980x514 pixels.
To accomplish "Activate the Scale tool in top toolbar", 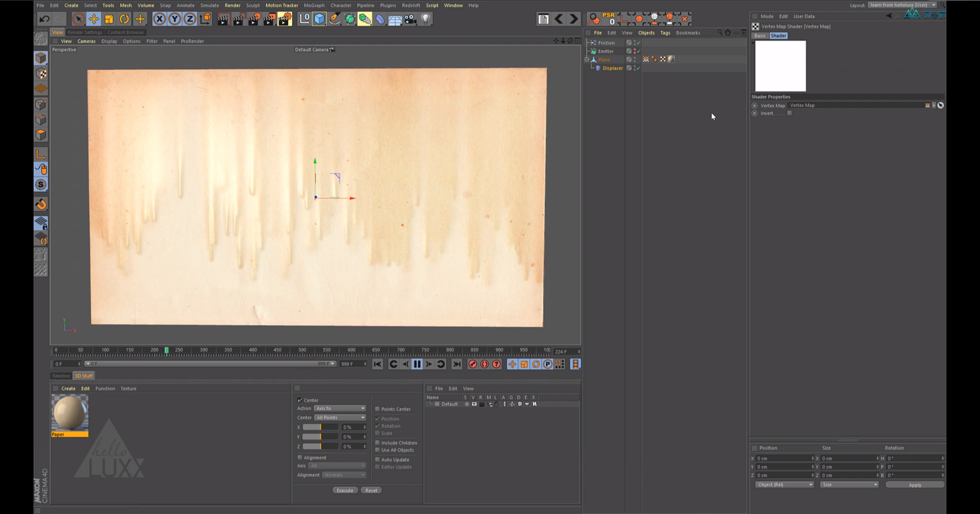I will click(x=109, y=19).
